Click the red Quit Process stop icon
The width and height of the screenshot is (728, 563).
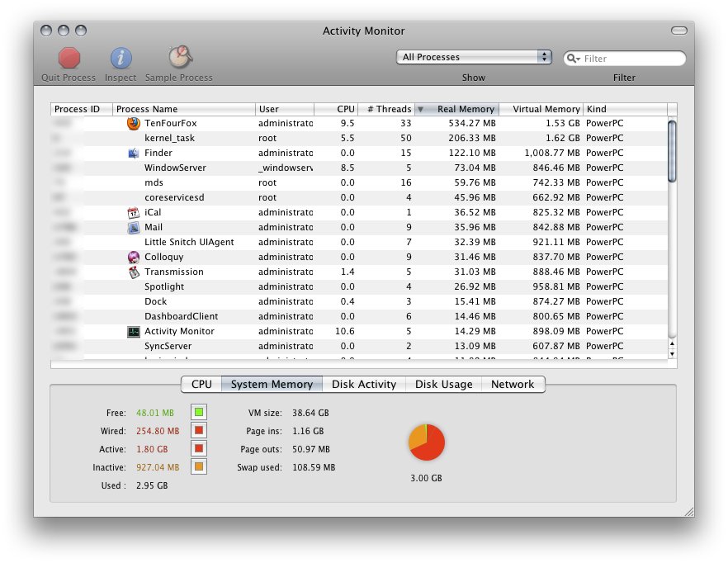tap(69, 58)
